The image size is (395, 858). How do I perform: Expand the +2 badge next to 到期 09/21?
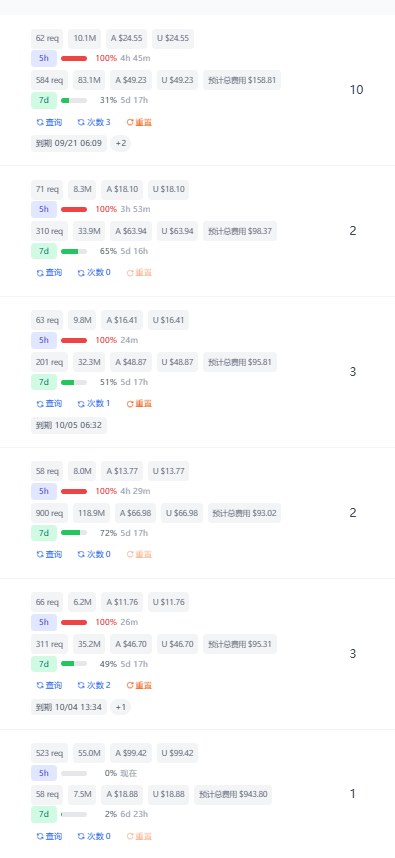click(121, 143)
